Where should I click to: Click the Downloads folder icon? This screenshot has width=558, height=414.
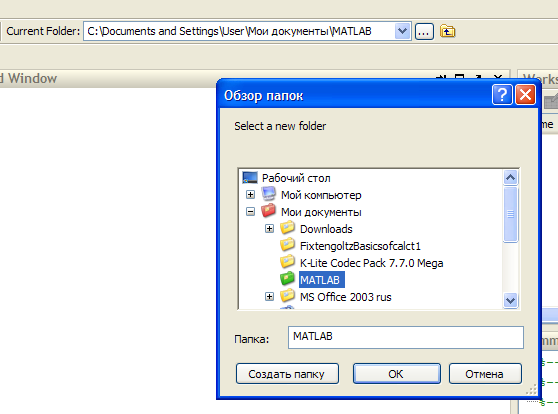click(x=287, y=228)
